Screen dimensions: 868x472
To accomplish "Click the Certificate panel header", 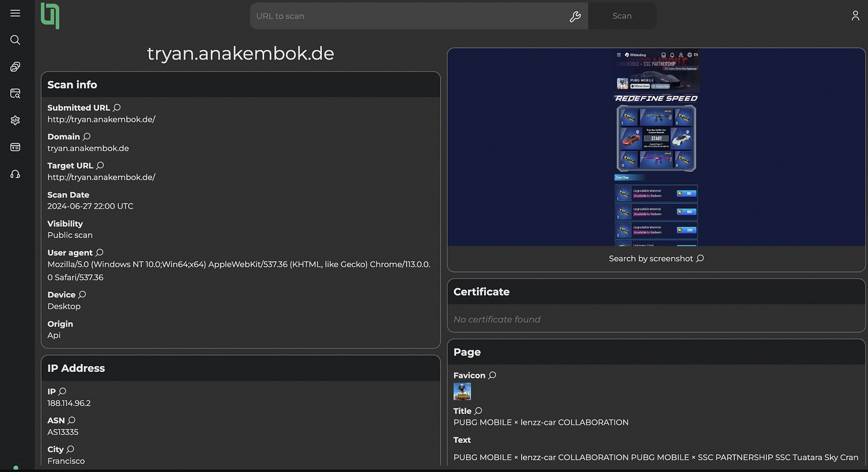I will [656, 292].
